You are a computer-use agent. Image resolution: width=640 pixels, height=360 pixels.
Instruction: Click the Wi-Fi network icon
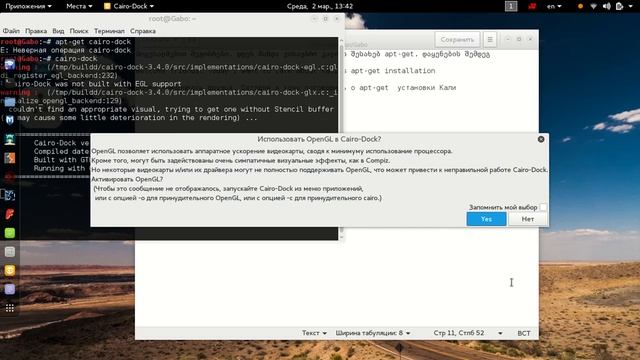click(593, 6)
